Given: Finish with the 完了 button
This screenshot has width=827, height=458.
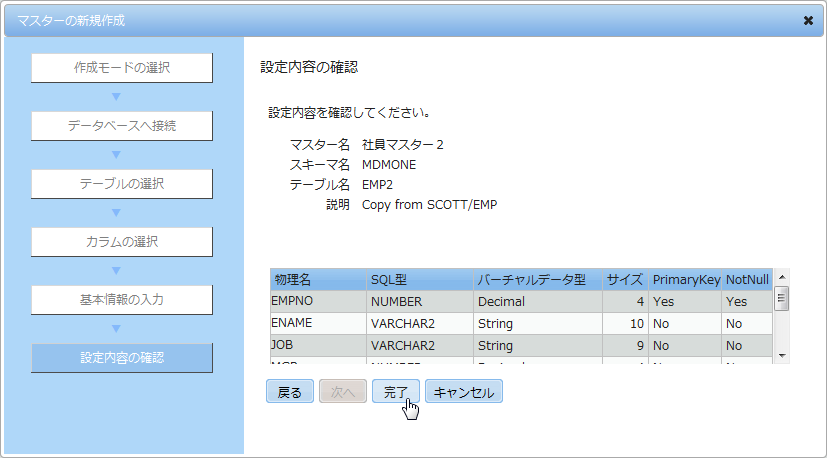Looking at the screenshot, I should [396, 392].
